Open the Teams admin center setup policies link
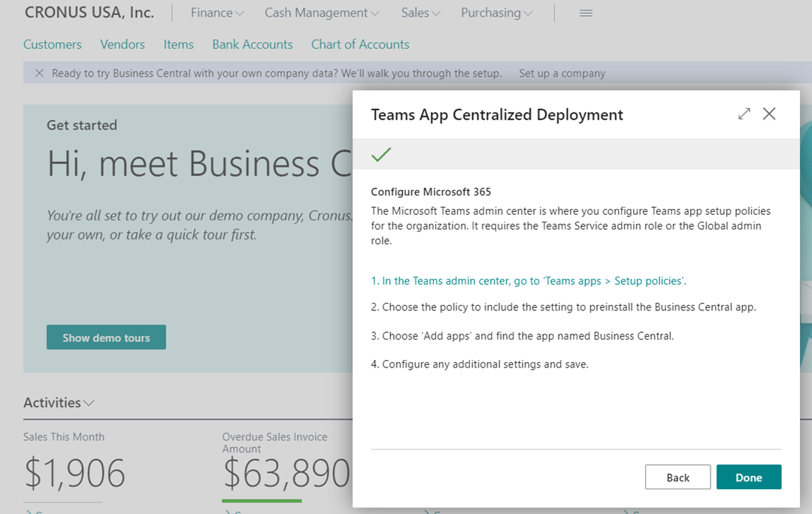 [529, 281]
